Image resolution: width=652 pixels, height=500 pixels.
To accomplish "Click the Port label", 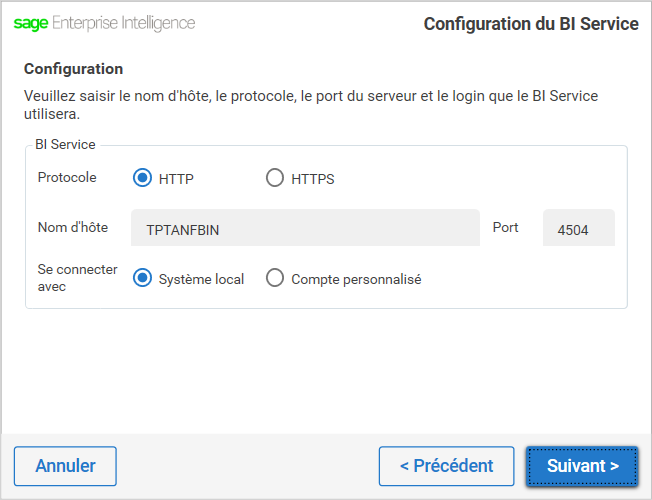I will pos(506,228).
